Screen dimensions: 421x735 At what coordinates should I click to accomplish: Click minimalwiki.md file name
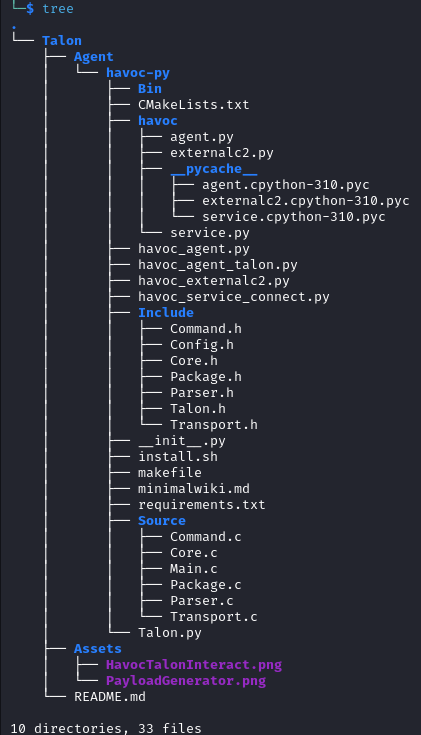point(194,488)
